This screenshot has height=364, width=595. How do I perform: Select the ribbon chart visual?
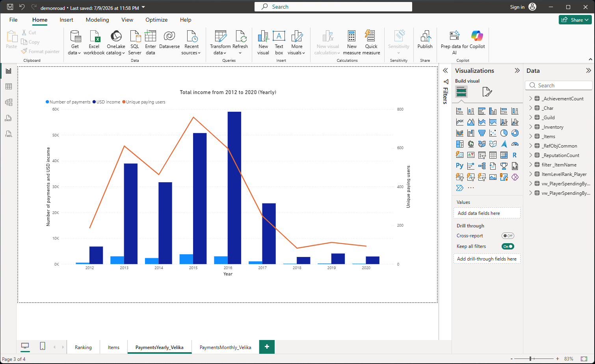(459, 133)
